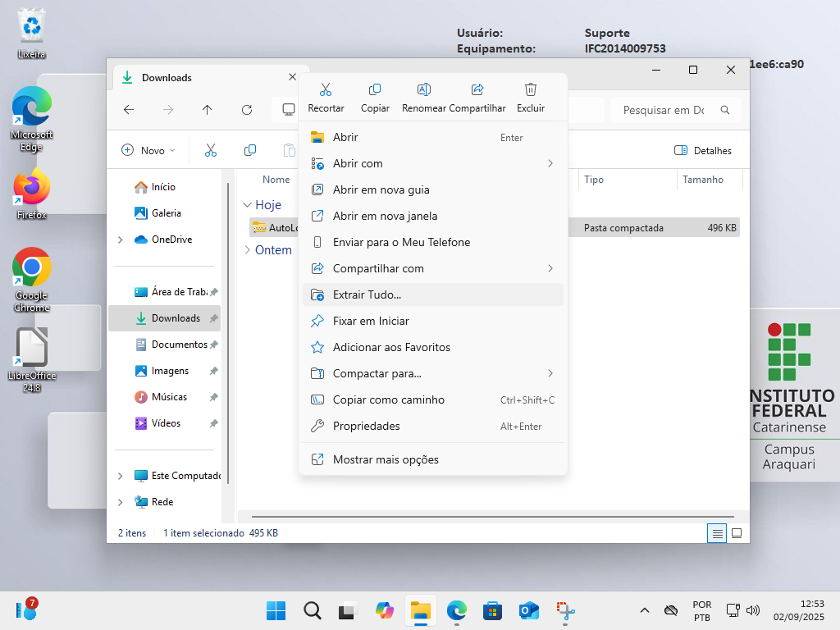The width and height of the screenshot is (840, 630).
Task: Select Extrair Tudo... menu entry
Action: tap(433, 294)
